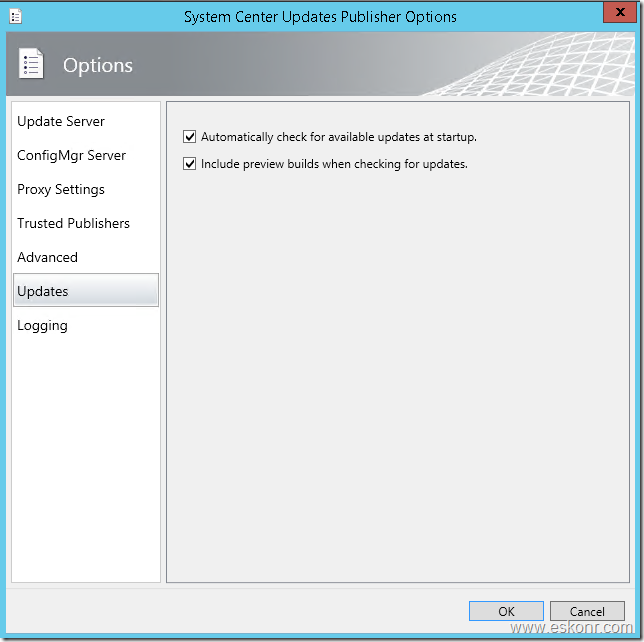Click the Options checklist icon in the header
Image resolution: width=644 pixels, height=642 pixels.
[32, 65]
